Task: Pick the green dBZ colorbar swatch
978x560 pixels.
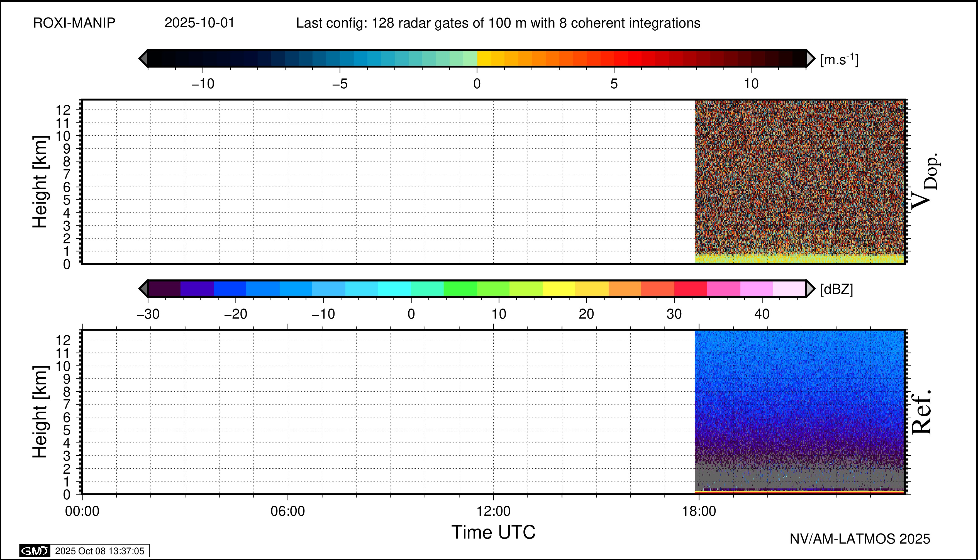Action: point(460,288)
